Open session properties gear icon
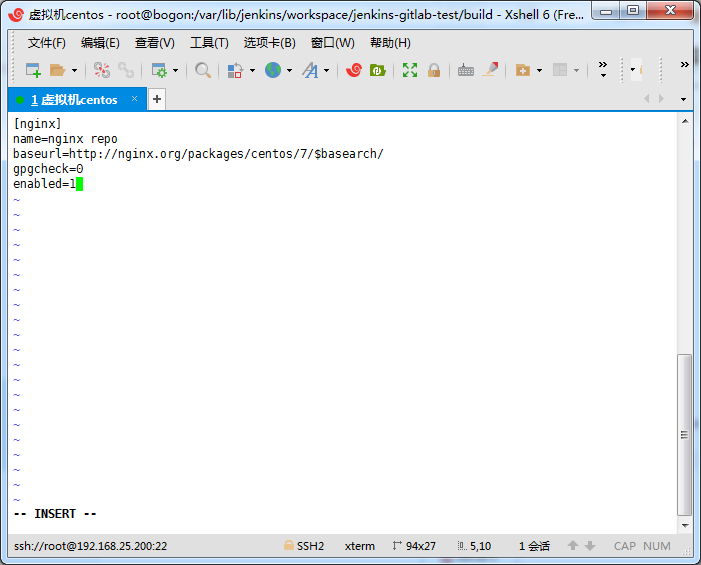The height and width of the screenshot is (565, 701). tap(159, 70)
